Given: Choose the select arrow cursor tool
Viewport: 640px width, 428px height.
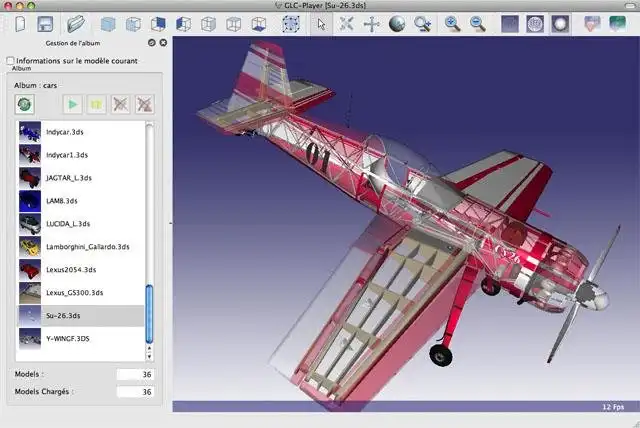Looking at the screenshot, I should (x=321, y=24).
